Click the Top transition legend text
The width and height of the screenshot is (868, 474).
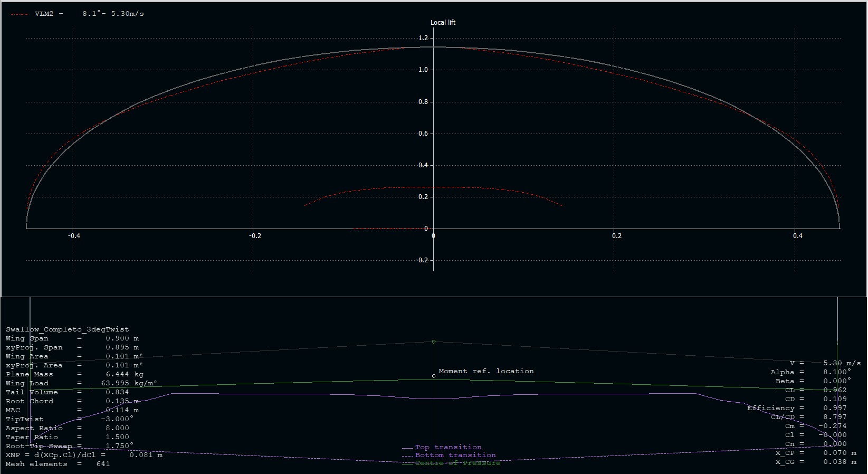(x=448, y=447)
